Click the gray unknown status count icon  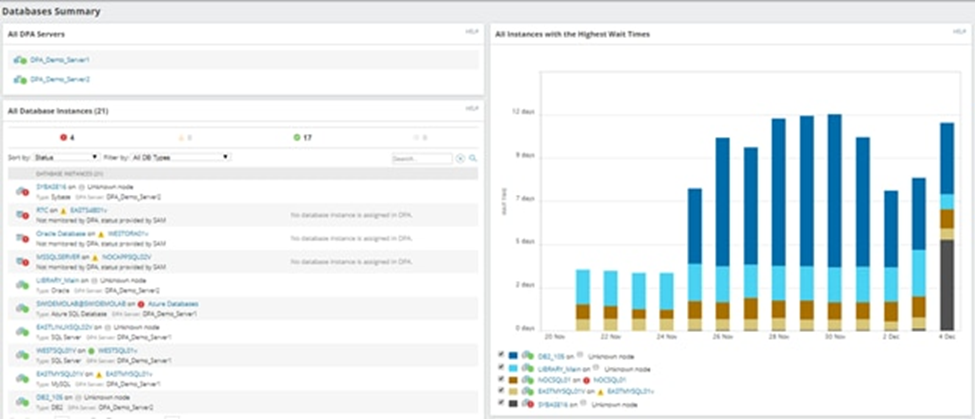tap(417, 137)
